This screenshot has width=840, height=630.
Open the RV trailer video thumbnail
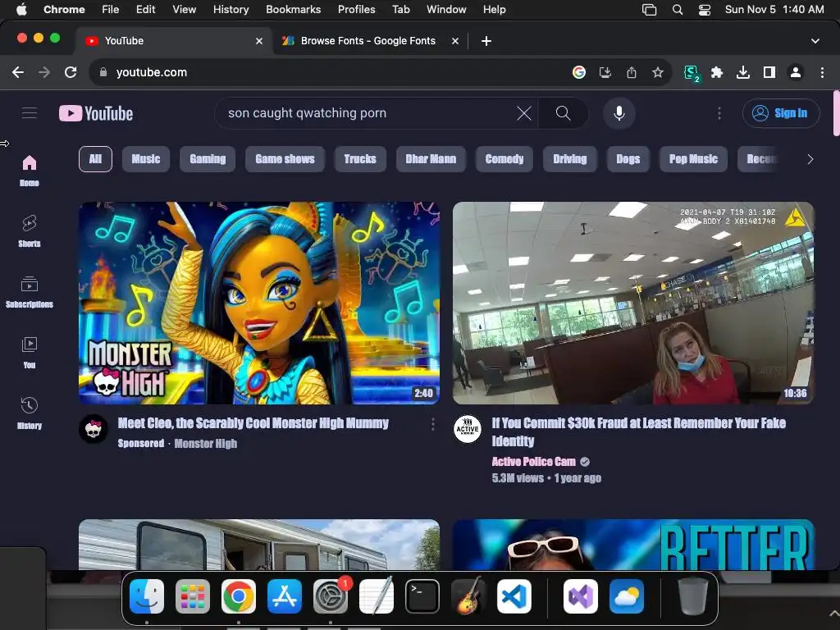pos(259,545)
